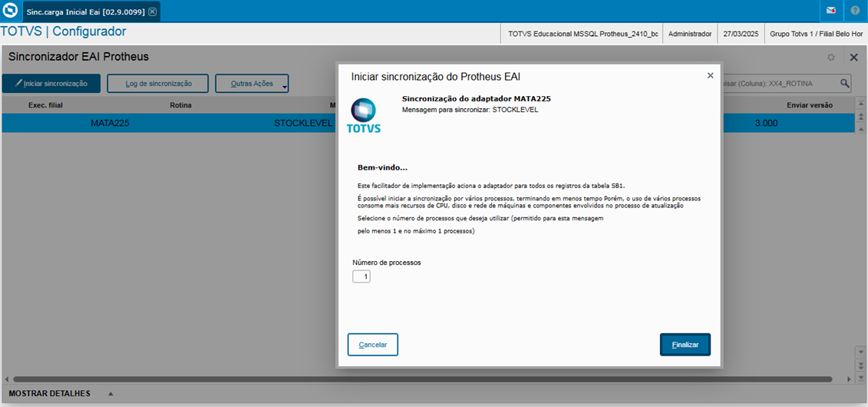868x407 pixels.
Task: Close the Iniciar sincronização dialog
Action: [x=710, y=75]
